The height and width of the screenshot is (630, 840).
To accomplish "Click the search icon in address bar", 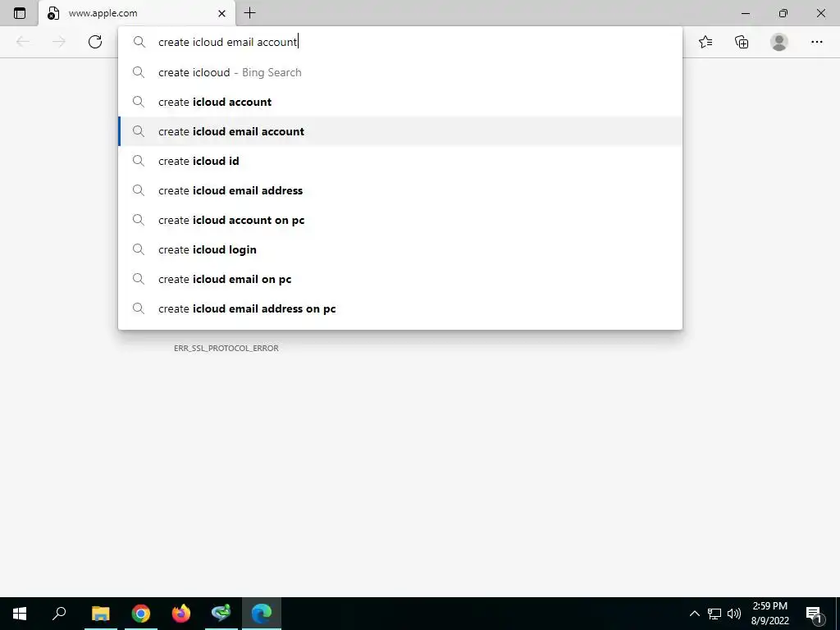I will [139, 42].
